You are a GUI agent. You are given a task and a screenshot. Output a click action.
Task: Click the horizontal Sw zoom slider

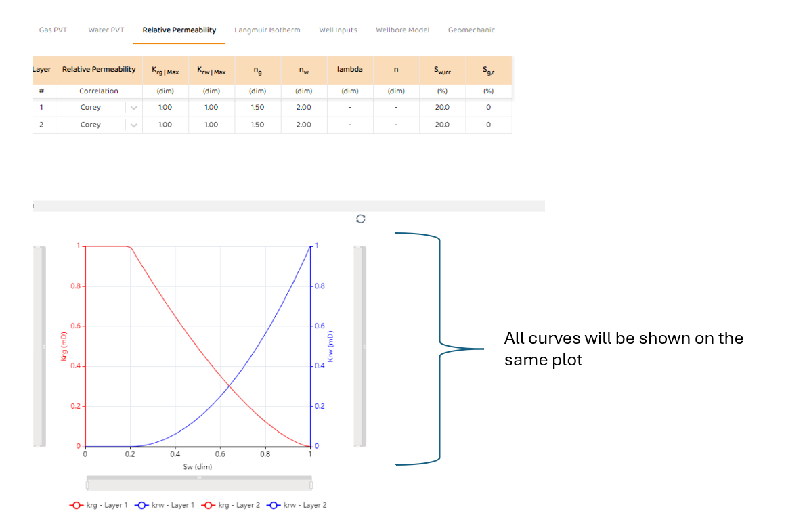coord(199,483)
